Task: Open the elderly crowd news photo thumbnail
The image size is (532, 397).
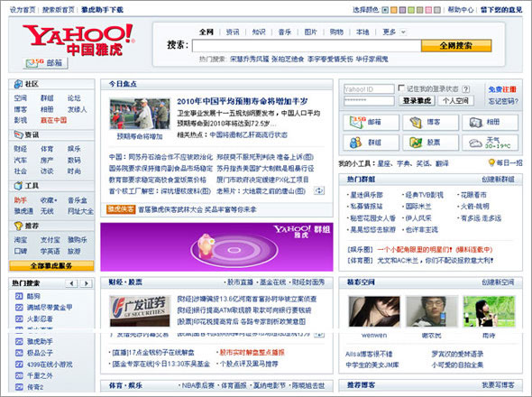Action: tap(140, 114)
